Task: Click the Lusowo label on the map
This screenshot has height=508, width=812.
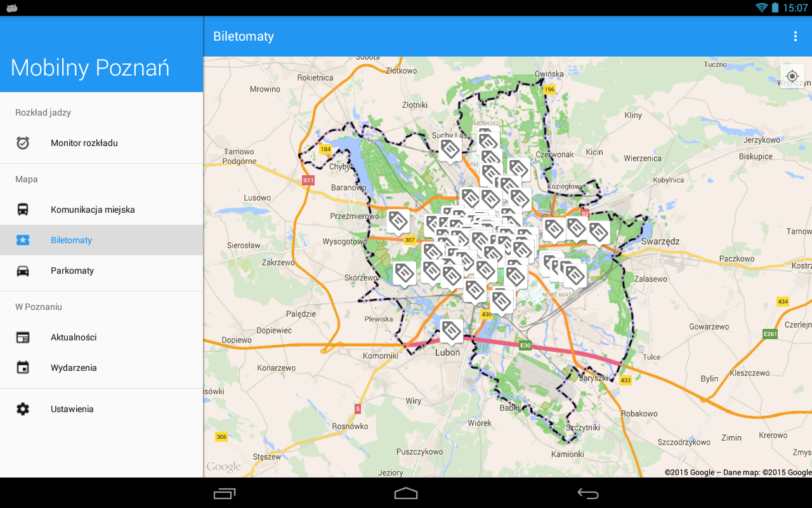Action: [258, 197]
